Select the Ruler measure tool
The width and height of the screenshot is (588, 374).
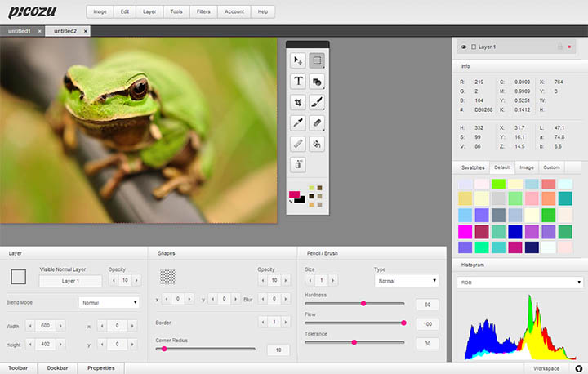pos(298,144)
